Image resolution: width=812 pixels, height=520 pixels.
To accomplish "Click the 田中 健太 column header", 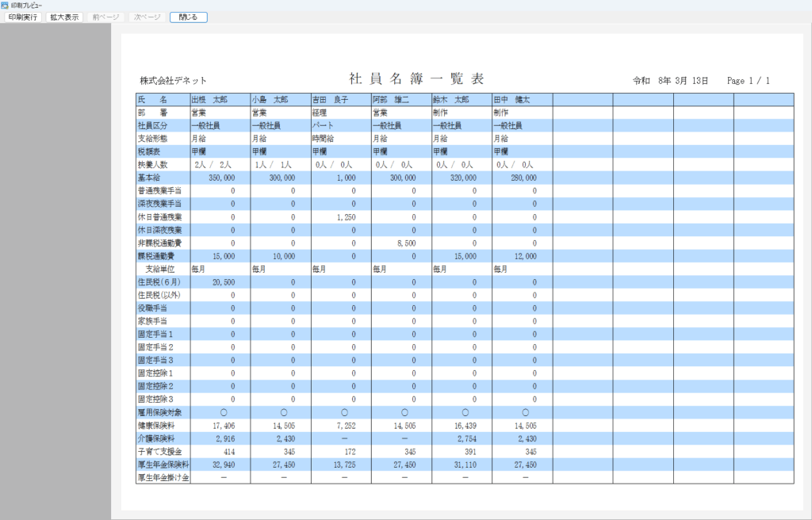I will [511, 100].
